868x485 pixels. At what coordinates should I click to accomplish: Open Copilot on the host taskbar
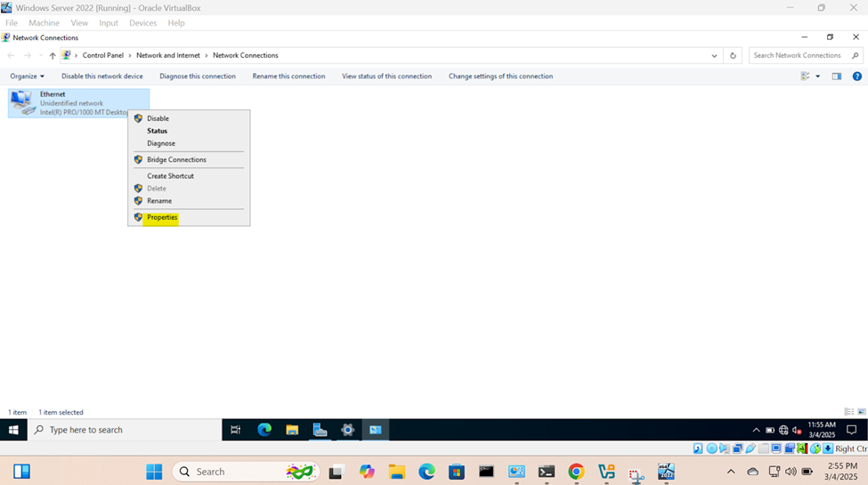click(367, 472)
